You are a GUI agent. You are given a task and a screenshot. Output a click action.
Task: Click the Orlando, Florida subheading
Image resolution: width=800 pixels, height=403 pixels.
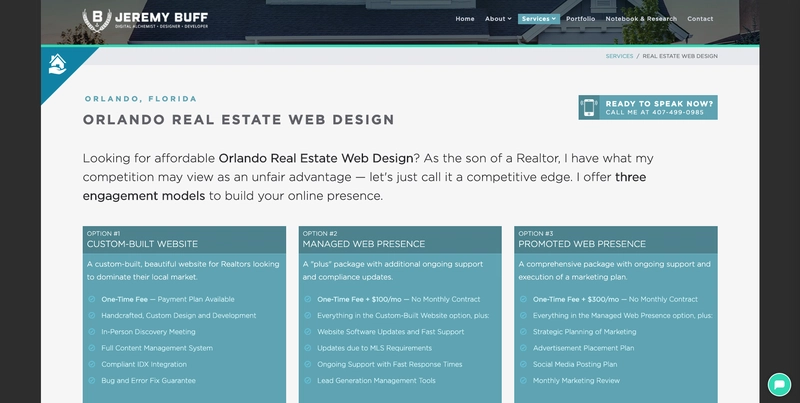[141, 99]
